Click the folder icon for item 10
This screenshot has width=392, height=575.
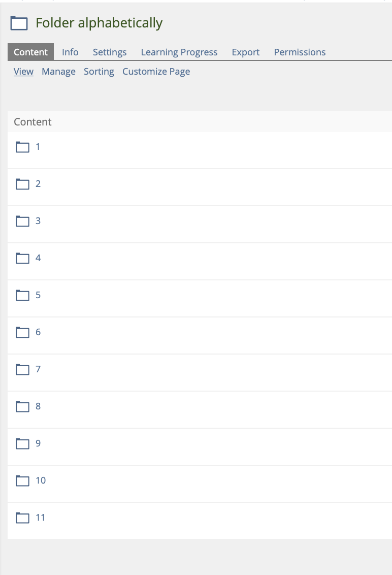(23, 481)
